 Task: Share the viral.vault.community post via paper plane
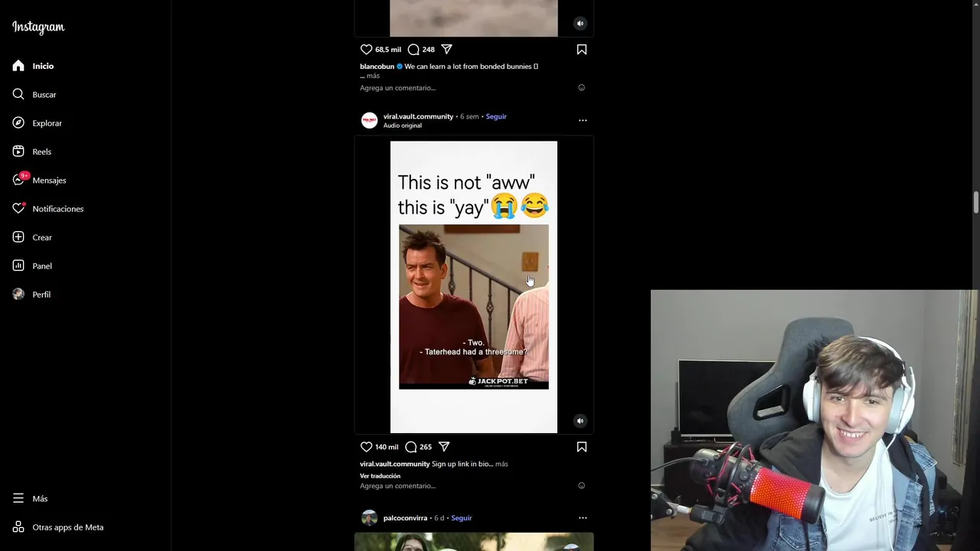click(444, 447)
